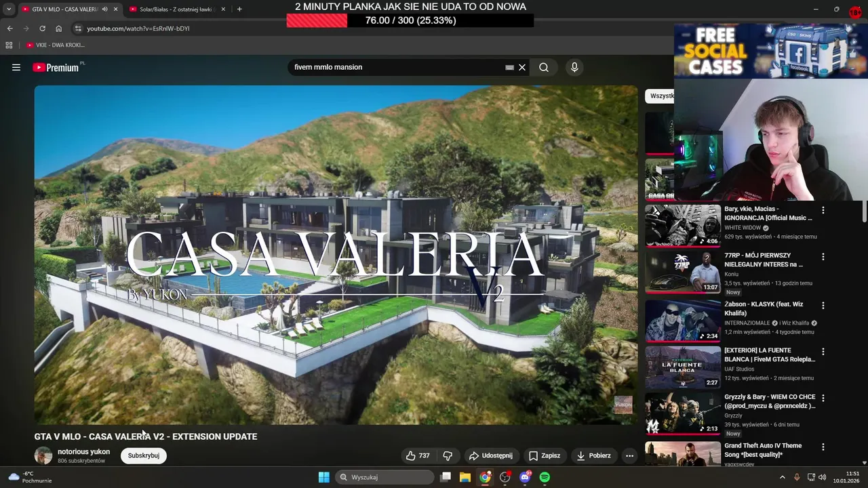Open Żabson - KLASYK video title

click(764, 309)
